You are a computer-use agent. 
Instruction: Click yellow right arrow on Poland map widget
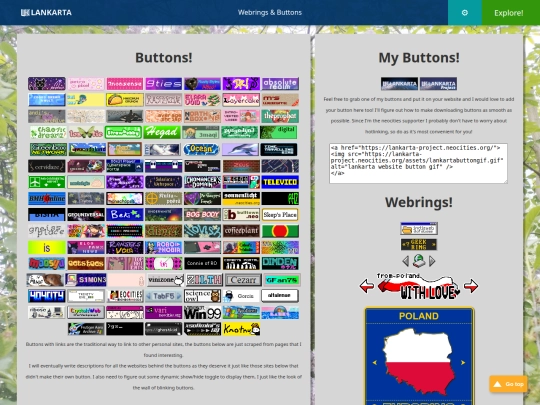pyautogui.click(x=463, y=362)
